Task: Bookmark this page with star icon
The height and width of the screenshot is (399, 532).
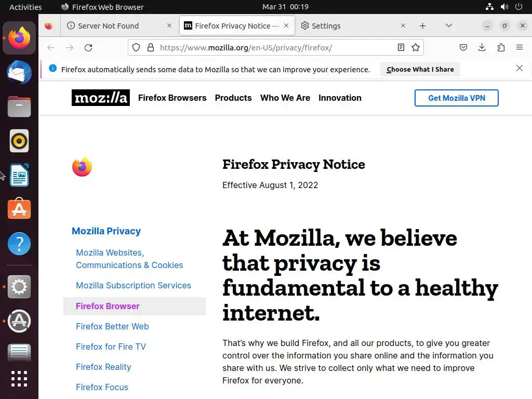Action: pyautogui.click(x=416, y=47)
